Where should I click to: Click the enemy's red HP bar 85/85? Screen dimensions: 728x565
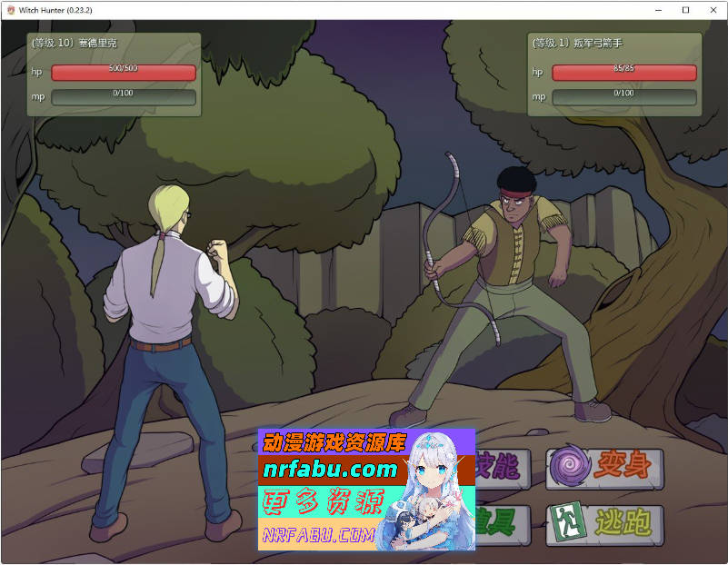point(623,73)
